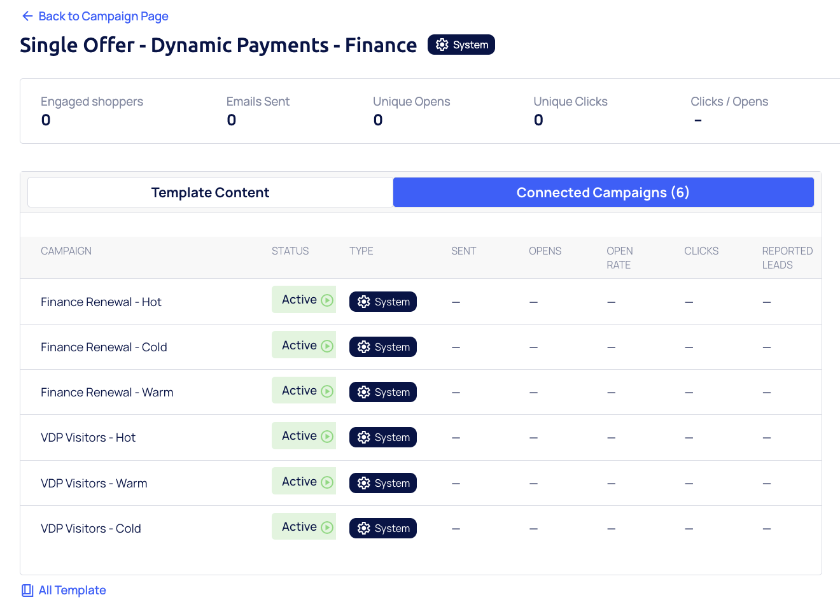Switch to the Template Content tab

coord(210,192)
